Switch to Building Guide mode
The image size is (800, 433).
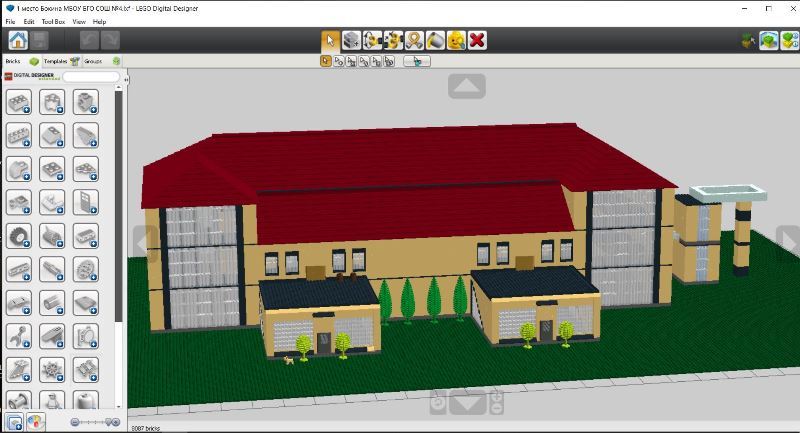[x=789, y=40]
